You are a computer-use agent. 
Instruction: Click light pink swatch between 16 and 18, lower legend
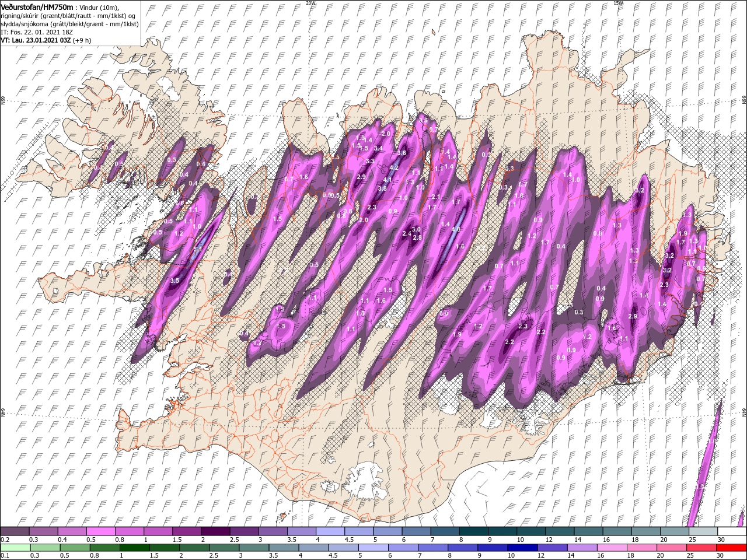coord(613,548)
